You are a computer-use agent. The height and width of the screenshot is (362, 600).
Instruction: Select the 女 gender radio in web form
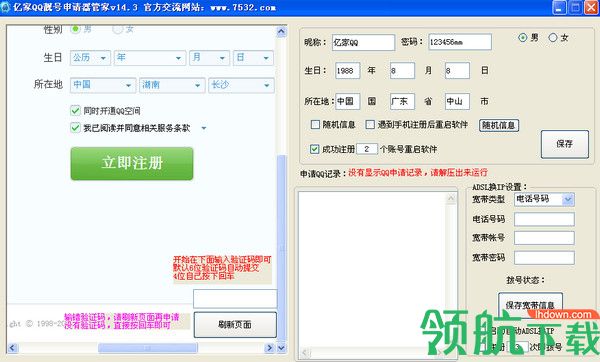(x=117, y=29)
